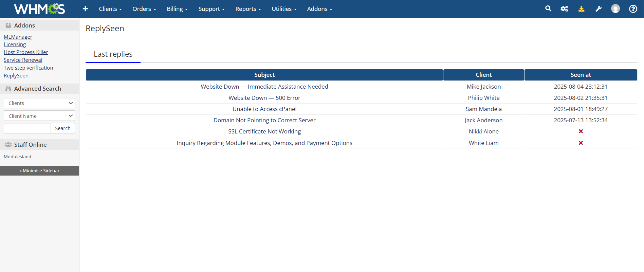
Task: Click the red X for SSL Certificate row
Action: point(581,131)
